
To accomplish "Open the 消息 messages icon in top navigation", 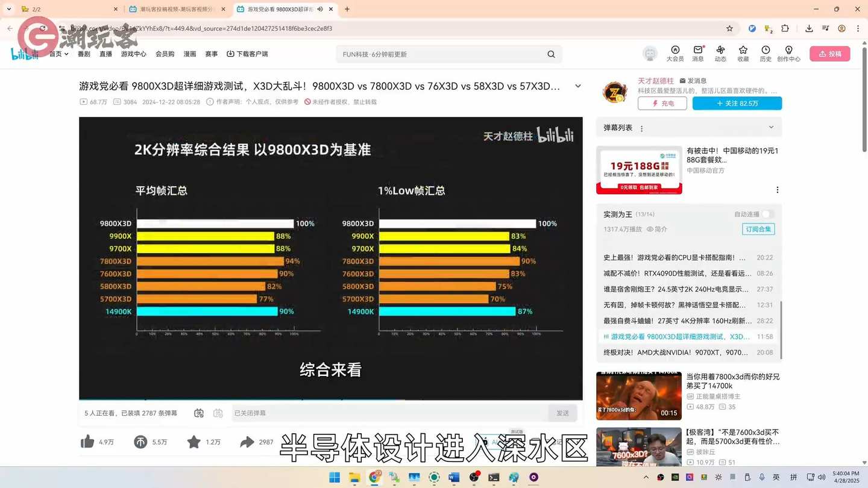I will 697,54.
